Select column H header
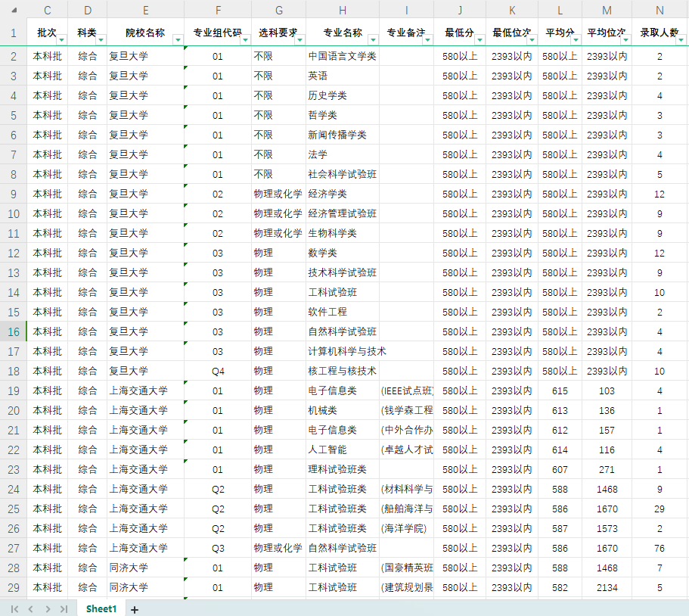The height and width of the screenshot is (616, 689). click(343, 10)
